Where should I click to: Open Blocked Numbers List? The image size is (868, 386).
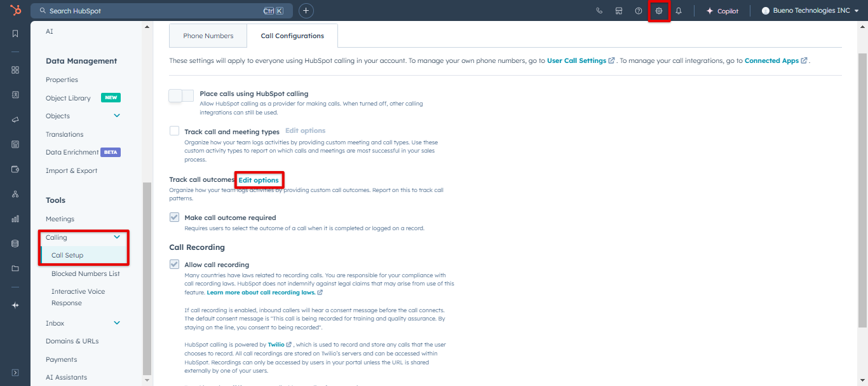[86, 273]
